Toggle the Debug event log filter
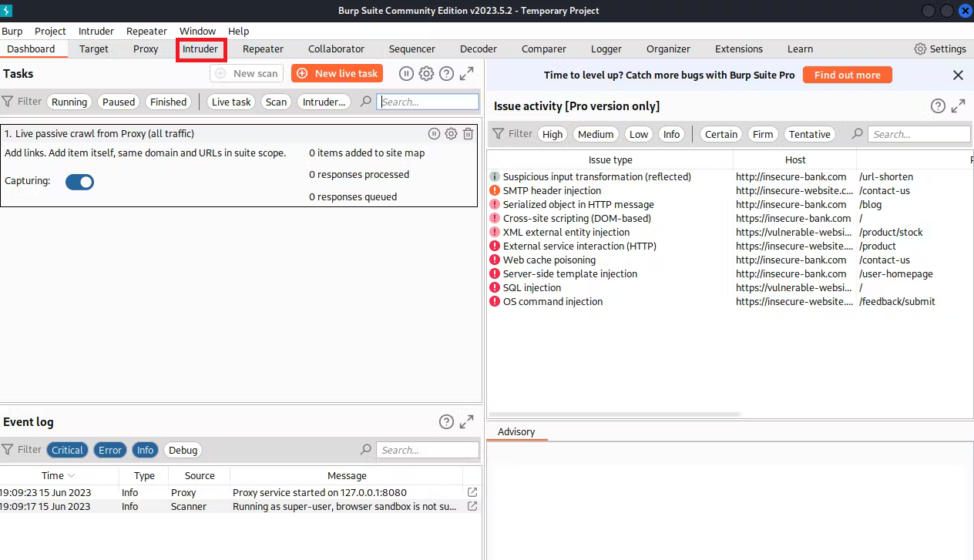Screen dimensions: 974x560 pyautogui.click(x=183, y=450)
